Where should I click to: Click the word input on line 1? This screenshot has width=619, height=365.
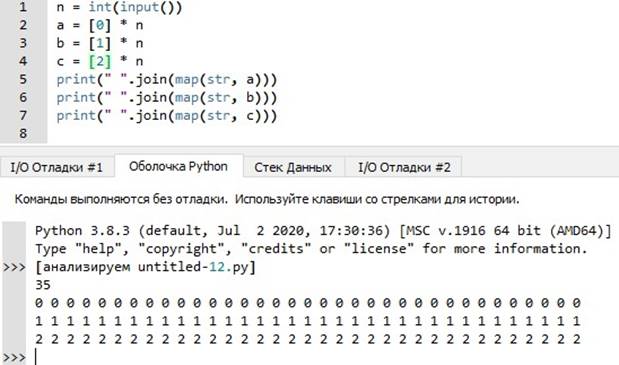(139, 7)
